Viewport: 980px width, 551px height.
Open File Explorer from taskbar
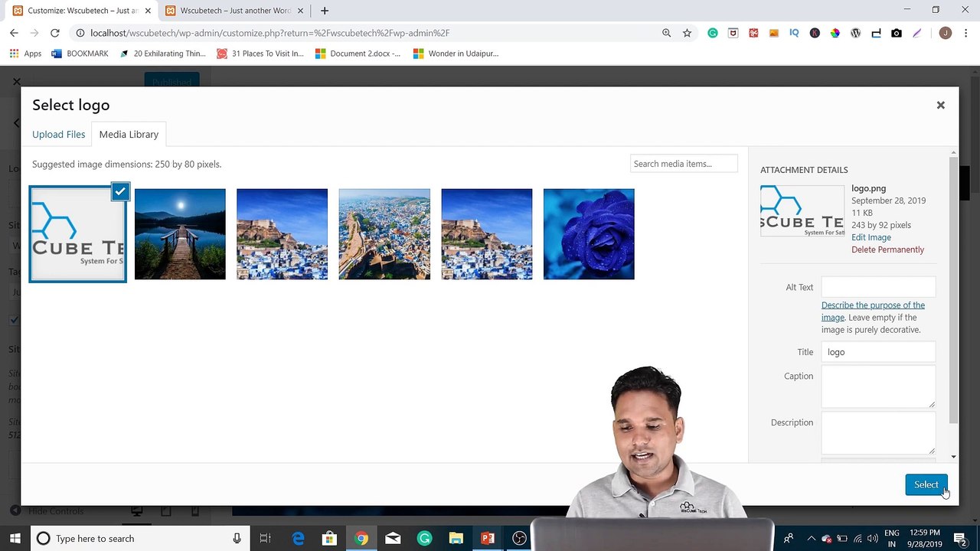pos(456,539)
